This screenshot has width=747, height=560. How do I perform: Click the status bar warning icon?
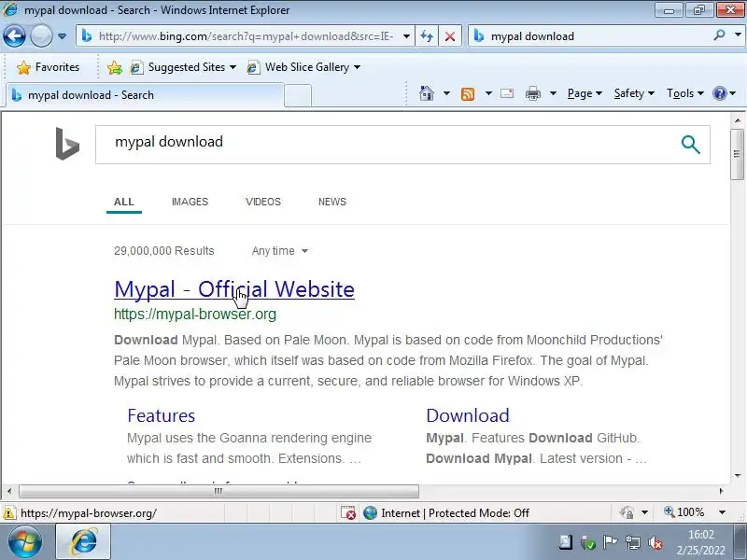point(8,512)
